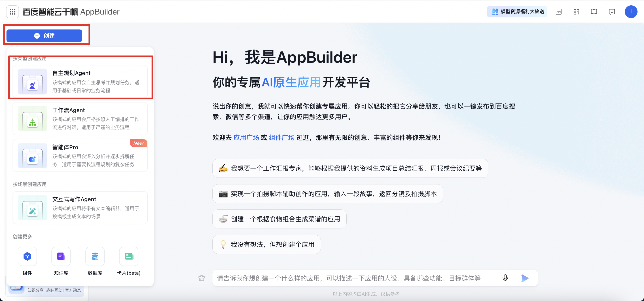Select 工作流Agent option title

(x=68, y=110)
